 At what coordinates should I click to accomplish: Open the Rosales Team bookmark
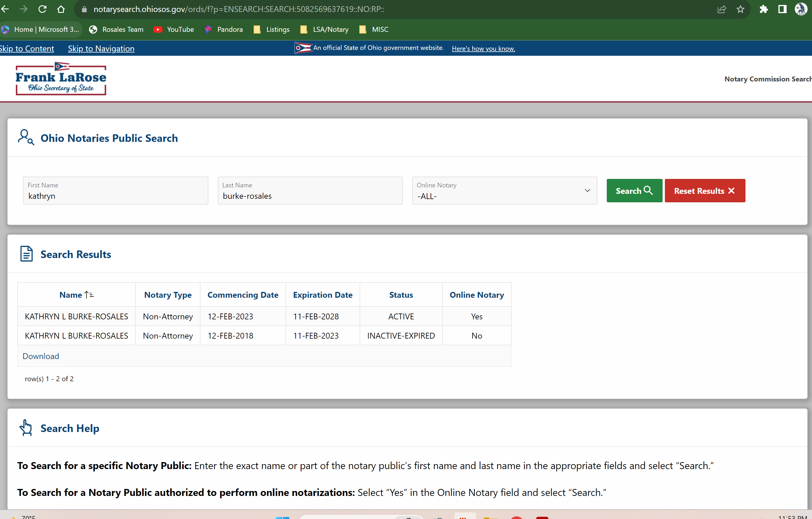(x=116, y=29)
